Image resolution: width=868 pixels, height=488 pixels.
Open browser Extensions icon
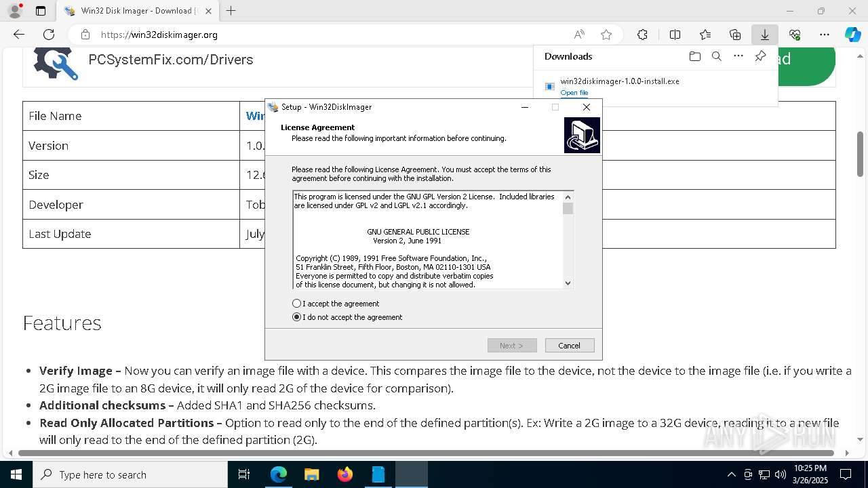(x=642, y=35)
